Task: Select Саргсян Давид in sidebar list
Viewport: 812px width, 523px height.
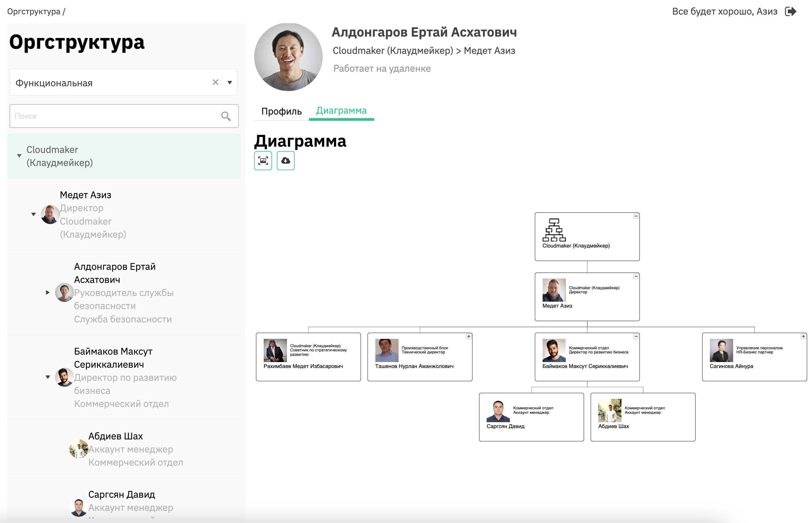Action: 122,494
